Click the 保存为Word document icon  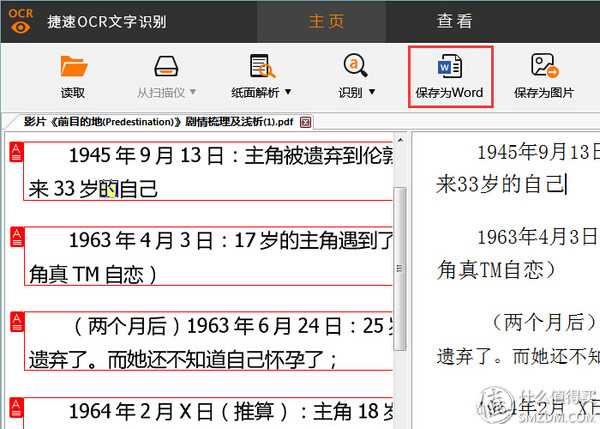(x=450, y=66)
